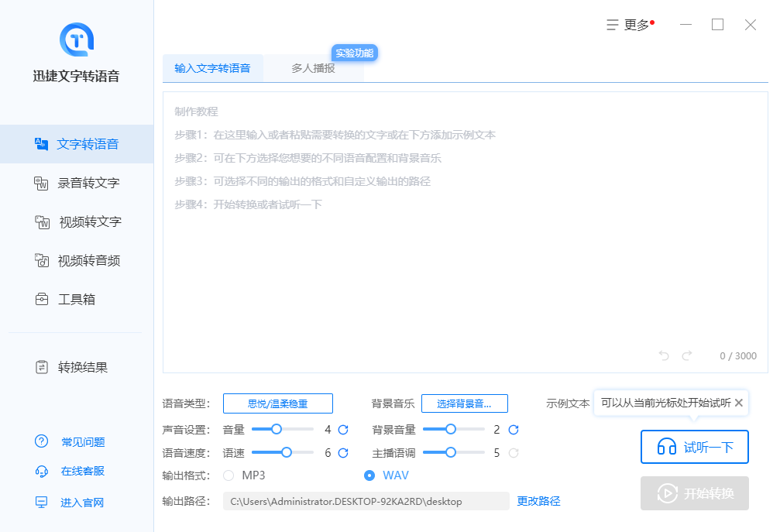780x532 pixels.
Task: Select the 输入文字转语音 tab
Action: click(213, 68)
